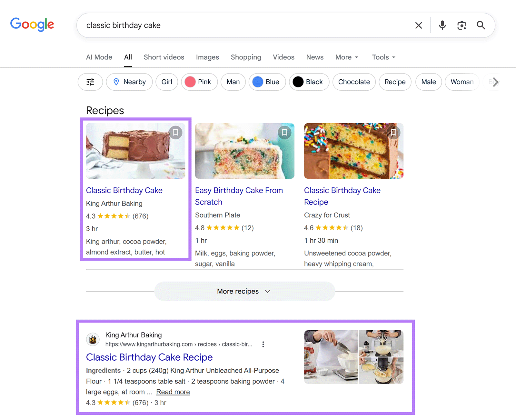This screenshot has height=420, width=516.
Task: Bookmark the Easy Birthday Cake recipe card
Action: coord(284,132)
